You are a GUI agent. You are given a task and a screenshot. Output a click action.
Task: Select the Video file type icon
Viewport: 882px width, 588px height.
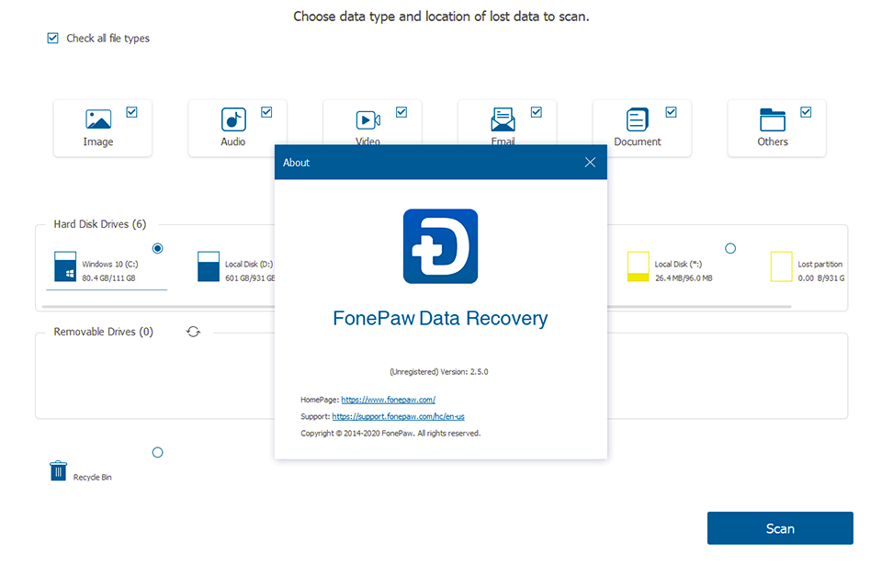click(366, 119)
